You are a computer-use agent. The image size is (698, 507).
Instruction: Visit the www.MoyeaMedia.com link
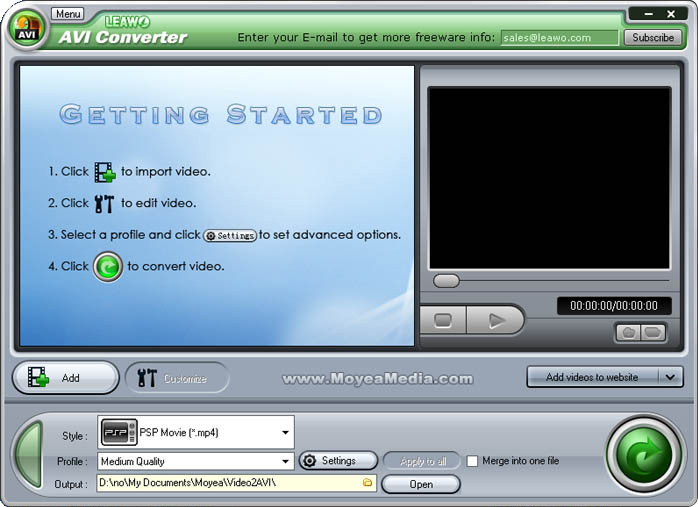pos(377,379)
